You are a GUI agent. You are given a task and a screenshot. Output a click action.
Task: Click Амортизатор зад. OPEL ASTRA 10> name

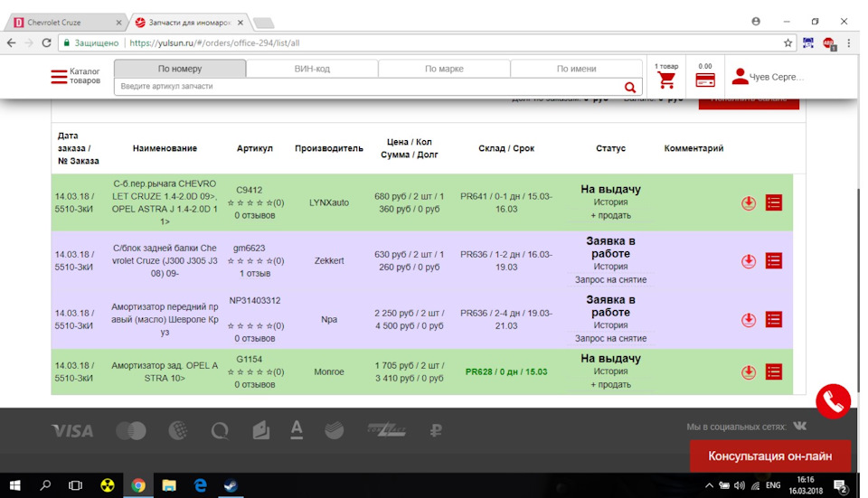pos(165,371)
